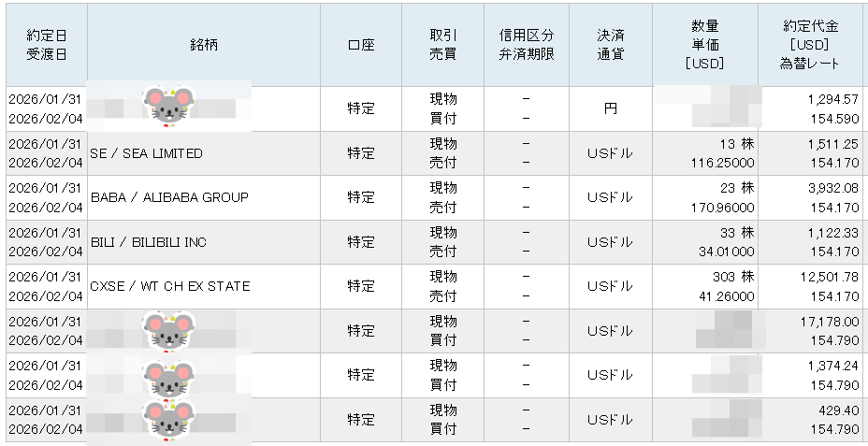Click the mouse icon in the yen-settled row
Viewport: 868px width, 446px height.
point(169,107)
